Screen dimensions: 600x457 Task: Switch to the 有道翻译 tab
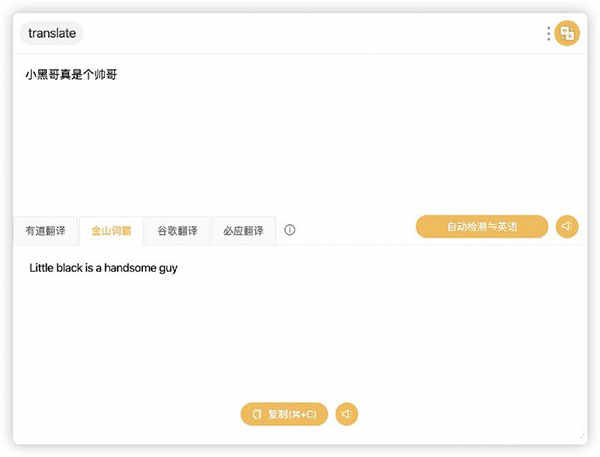click(46, 230)
